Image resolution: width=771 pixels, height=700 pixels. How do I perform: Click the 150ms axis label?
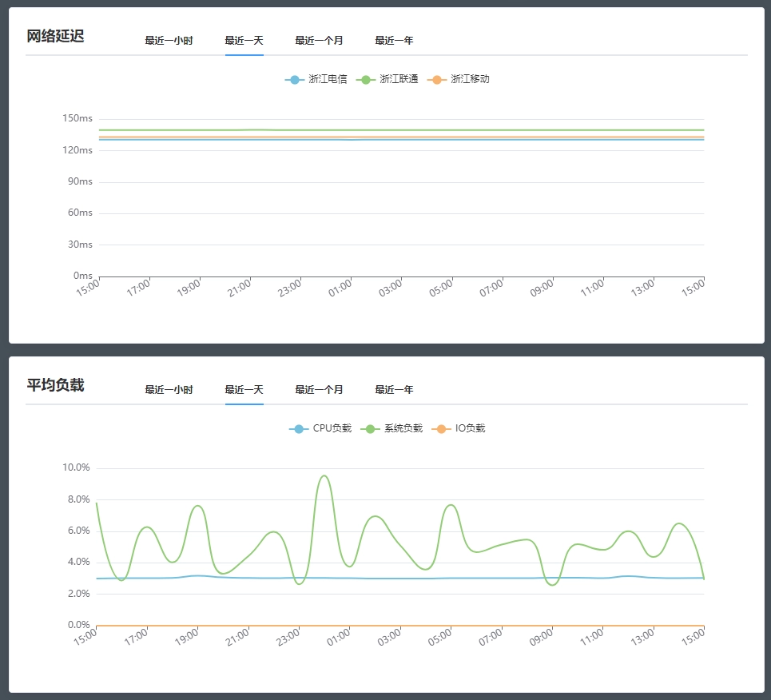coord(77,118)
